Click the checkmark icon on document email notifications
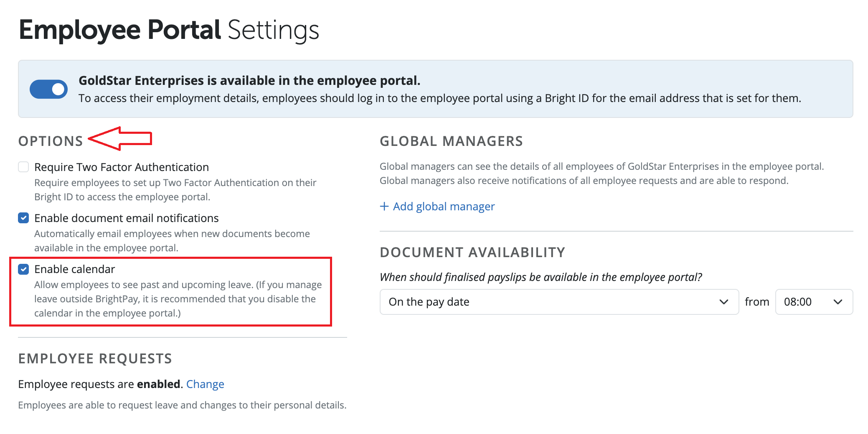Viewport: 868px width, 434px height. click(x=23, y=218)
